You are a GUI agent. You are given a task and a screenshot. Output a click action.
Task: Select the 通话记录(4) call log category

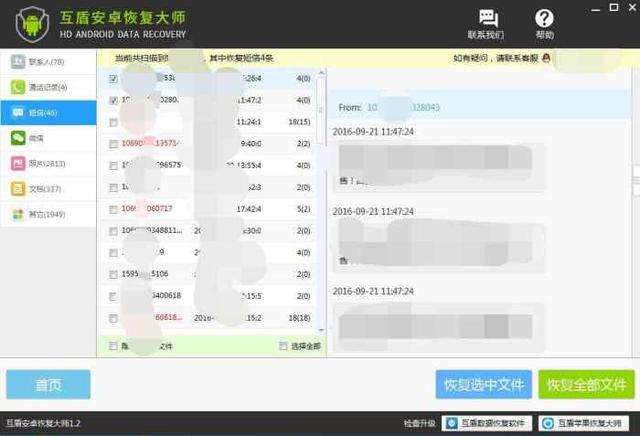click(x=49, y=87)
